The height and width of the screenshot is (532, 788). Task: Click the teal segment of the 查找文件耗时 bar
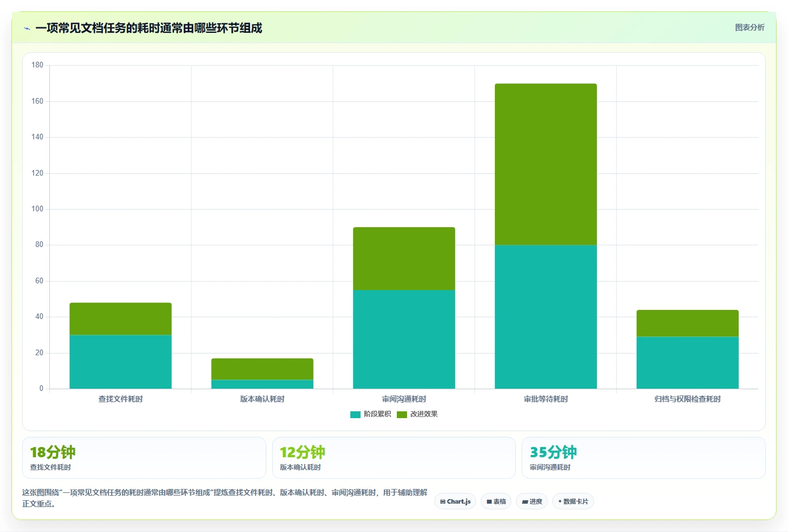[x=121, y=361]
